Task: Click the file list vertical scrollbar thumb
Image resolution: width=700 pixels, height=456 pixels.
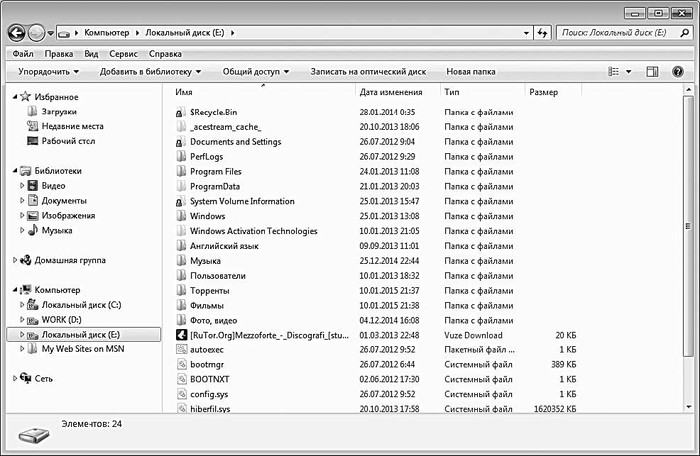Action: [x=688, y=226]
